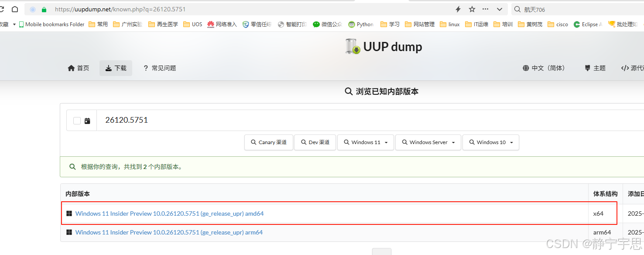644x255 pixels.
Task: Open the 智能打印 bookmark
Action: coord(292,24)
